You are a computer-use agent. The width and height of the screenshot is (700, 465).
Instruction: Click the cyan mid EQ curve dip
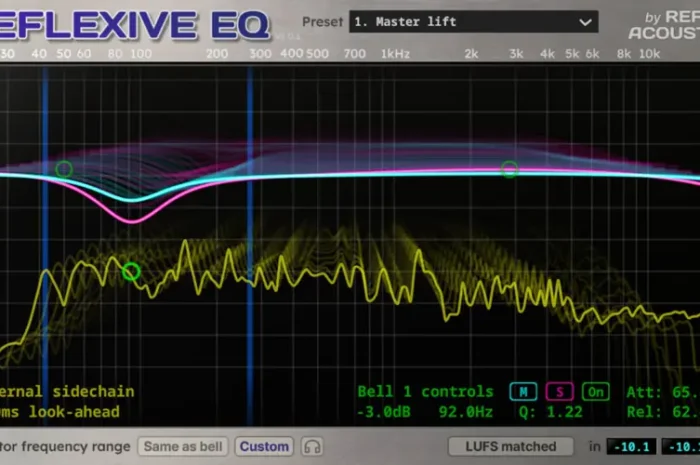[x=131, y=200]
